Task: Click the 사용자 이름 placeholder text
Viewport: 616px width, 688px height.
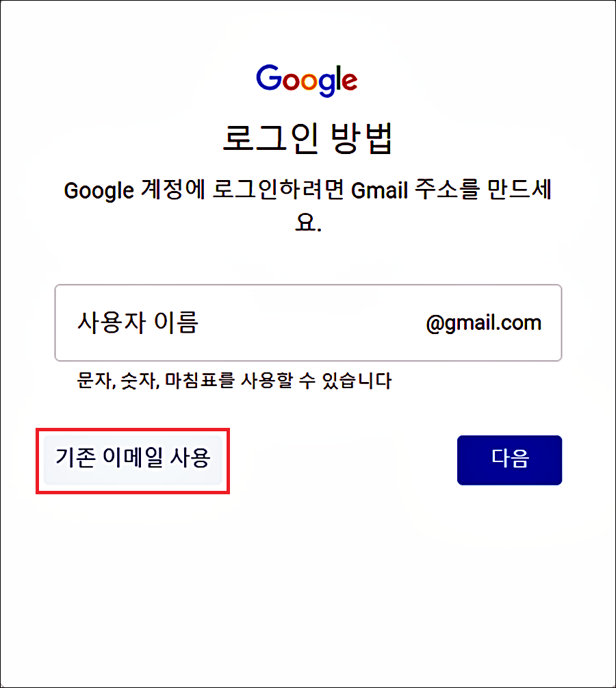Action: [x=138, y=322]
